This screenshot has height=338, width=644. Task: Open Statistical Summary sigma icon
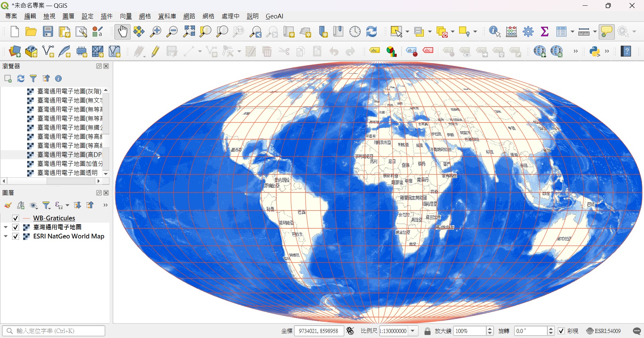[544, 32]
